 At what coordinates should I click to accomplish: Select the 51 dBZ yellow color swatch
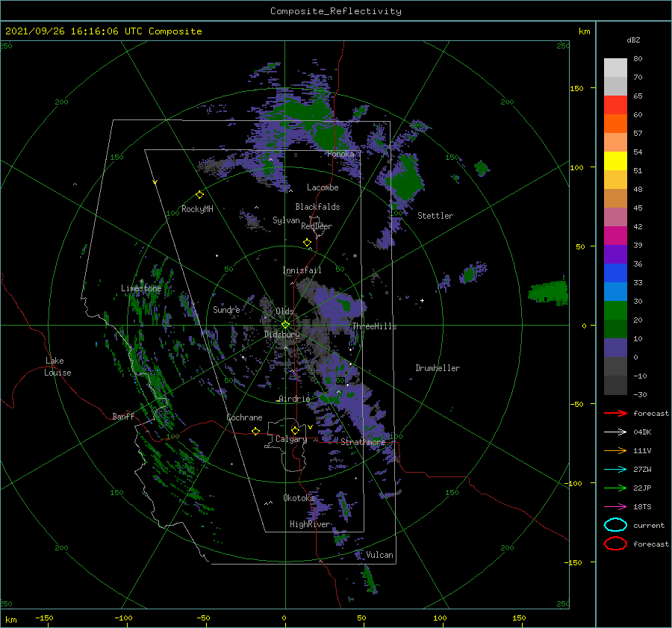point(615,161)
